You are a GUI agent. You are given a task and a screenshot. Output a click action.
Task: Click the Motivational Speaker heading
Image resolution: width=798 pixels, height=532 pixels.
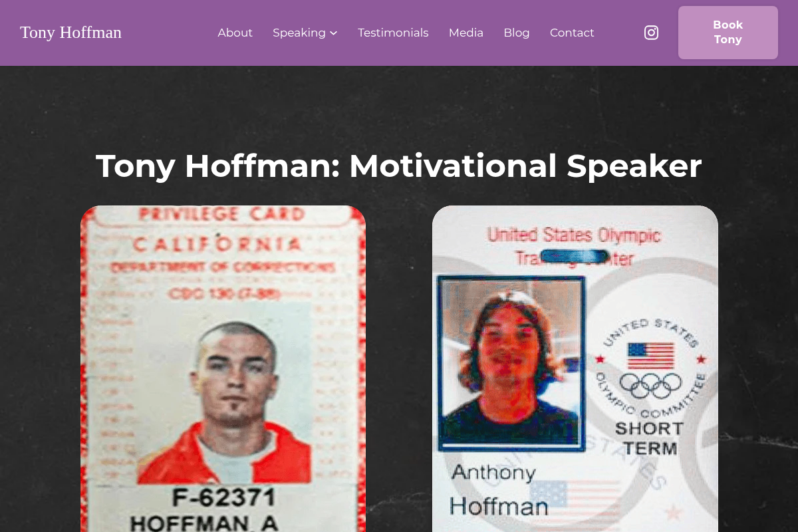point(399,166)
